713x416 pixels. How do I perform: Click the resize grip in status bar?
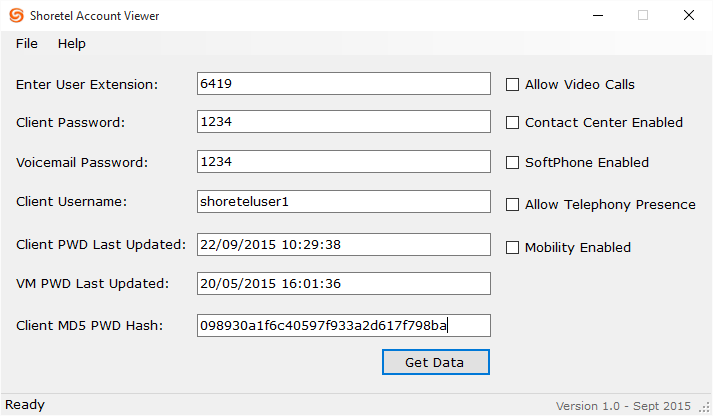[703, 406]
